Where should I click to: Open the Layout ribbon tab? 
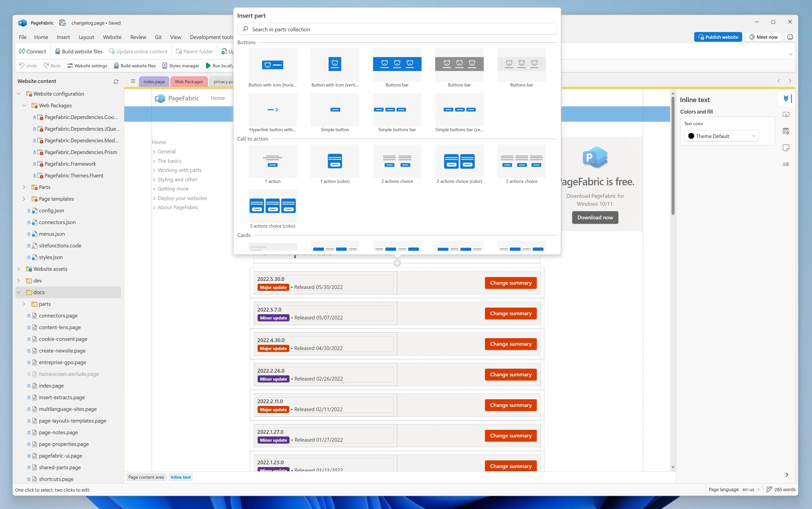86,37
